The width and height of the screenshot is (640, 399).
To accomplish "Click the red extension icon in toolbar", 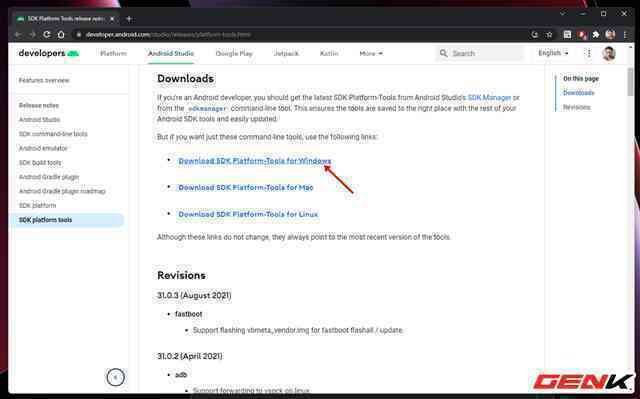I will click(582, 35).
